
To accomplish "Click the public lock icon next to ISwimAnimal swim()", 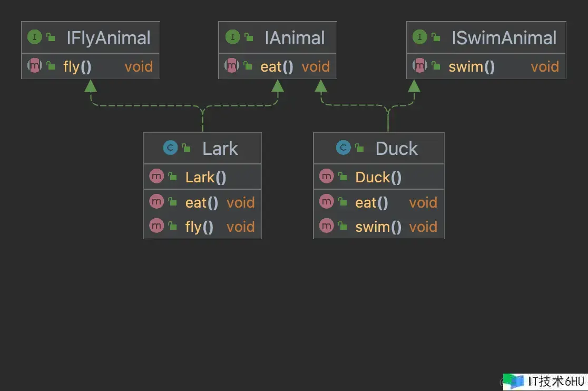I will 435,65.
